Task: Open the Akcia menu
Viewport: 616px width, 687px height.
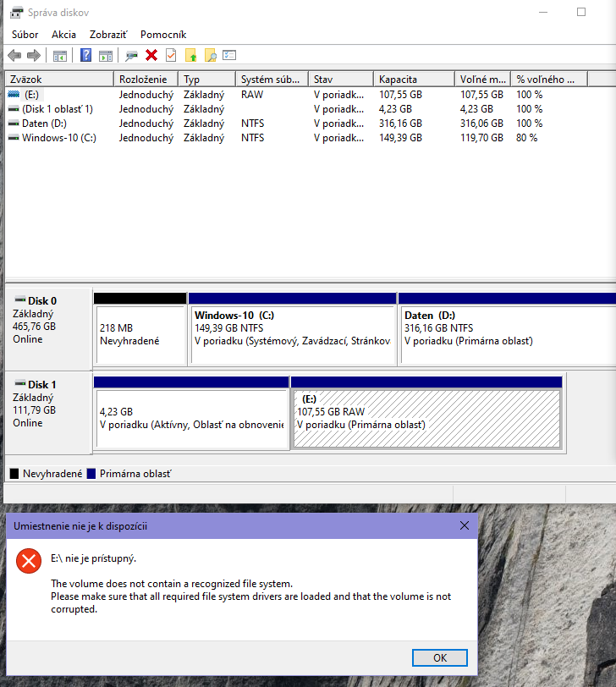Action: 63,35
